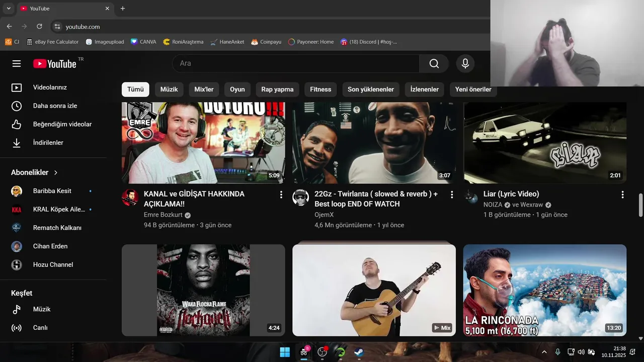Play the LA RINCONADA thumbnail
This screenshot has height=362, width=644.
click(x=545, y=290)
